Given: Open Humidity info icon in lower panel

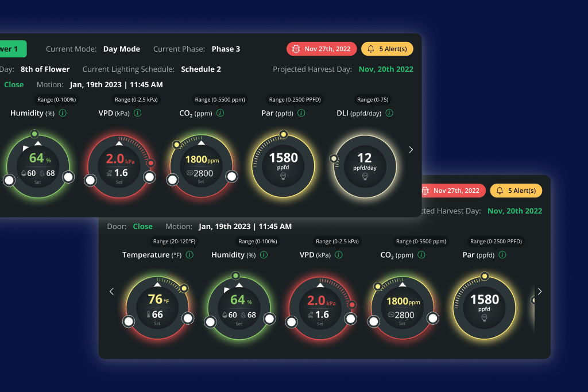Looking at the screenshot, I should 264,255.
